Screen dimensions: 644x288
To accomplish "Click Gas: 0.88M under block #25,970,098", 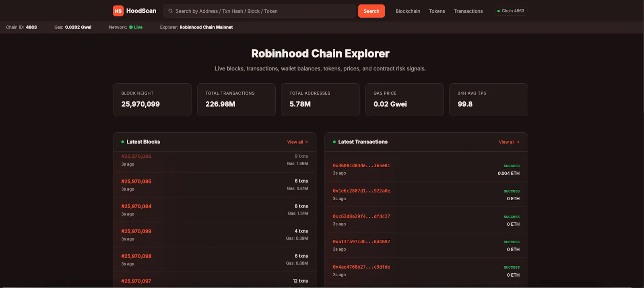I will coord(297,263).
